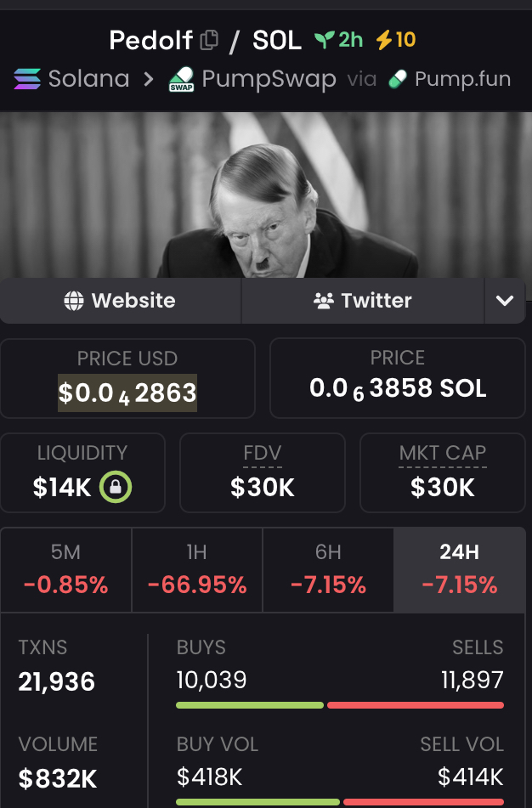Switch to the 1H timeframe tab

click(197, 569)
